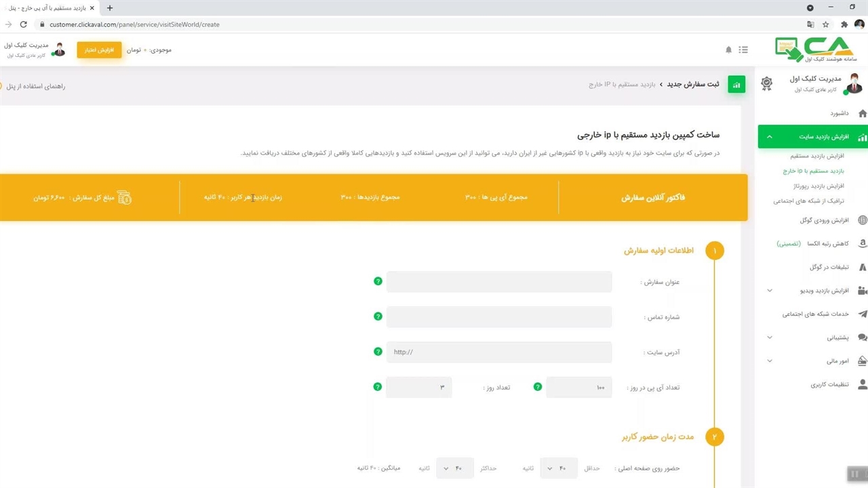
Task: Open the حداکثر seconds dropdown
Action: point(454,468)
